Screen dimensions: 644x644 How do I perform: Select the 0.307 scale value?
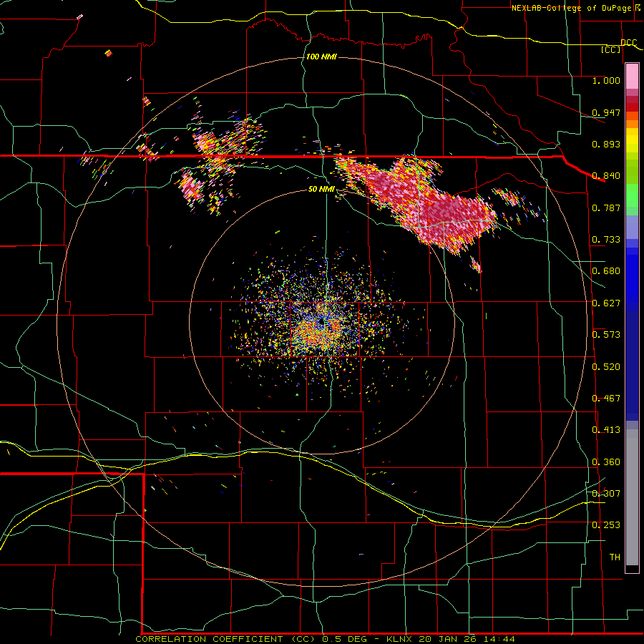[x=606, y=494]
